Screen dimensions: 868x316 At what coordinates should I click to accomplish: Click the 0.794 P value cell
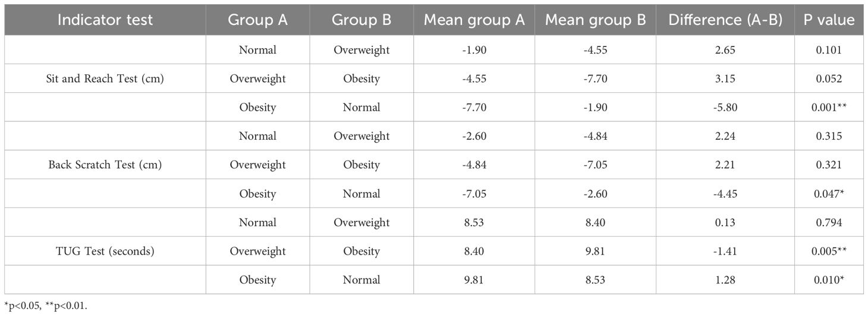tap(829, 223)
